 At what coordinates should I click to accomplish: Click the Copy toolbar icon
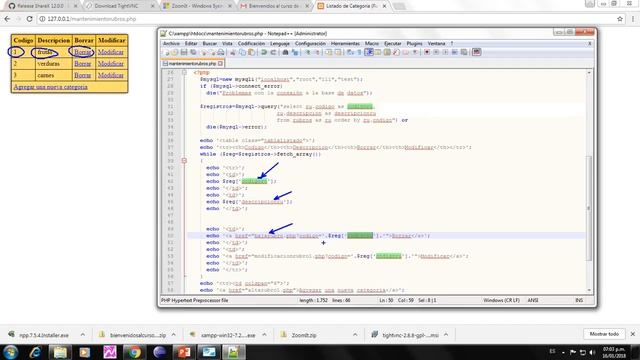pos(243,52)
